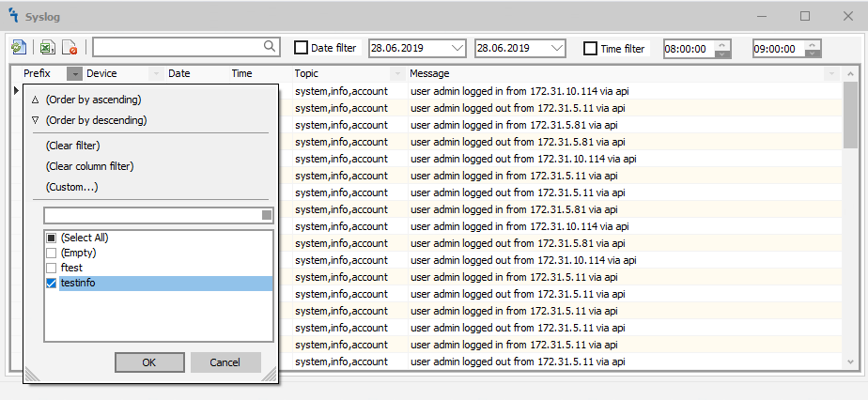This screenshot has width=868, height=400.
Task: Click the filter popup search field button
Action: [x=267, y=215]
